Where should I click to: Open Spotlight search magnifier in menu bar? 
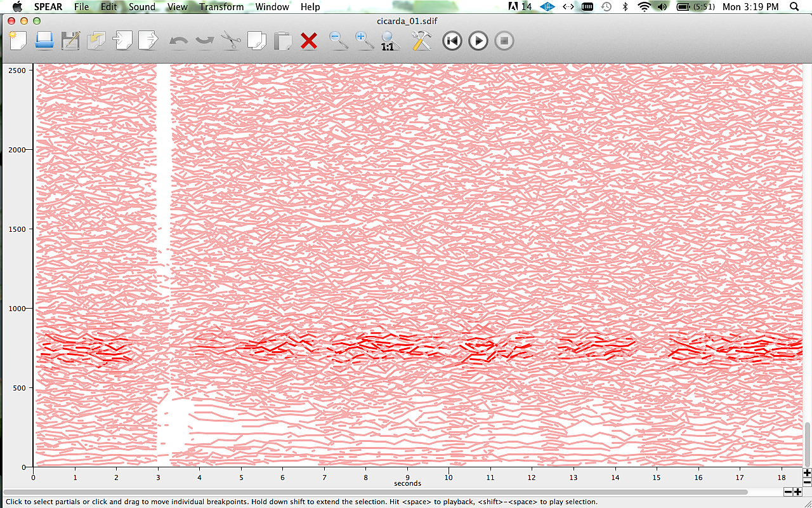click(795, 7)
